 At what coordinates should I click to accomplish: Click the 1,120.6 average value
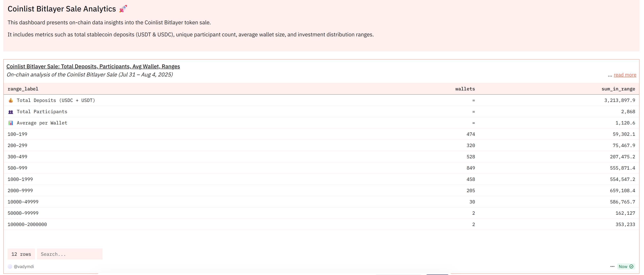click(625, 123)
